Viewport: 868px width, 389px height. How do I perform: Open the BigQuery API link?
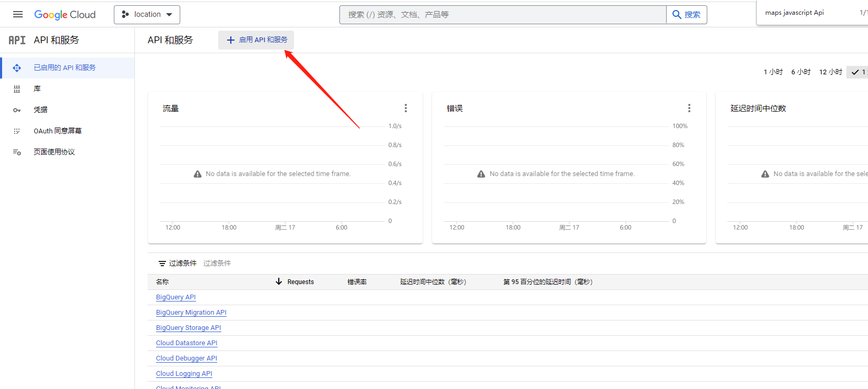click(x=176, y=297)
